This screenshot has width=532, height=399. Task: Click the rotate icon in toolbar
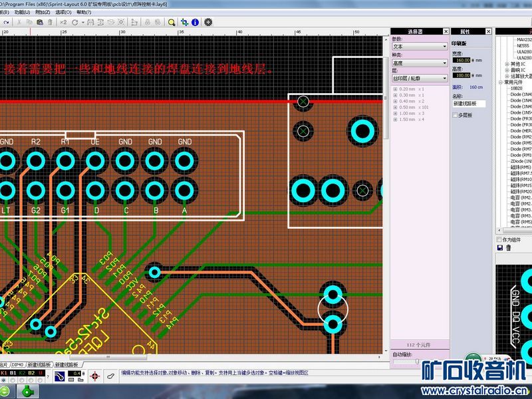(x=75, y=22)
